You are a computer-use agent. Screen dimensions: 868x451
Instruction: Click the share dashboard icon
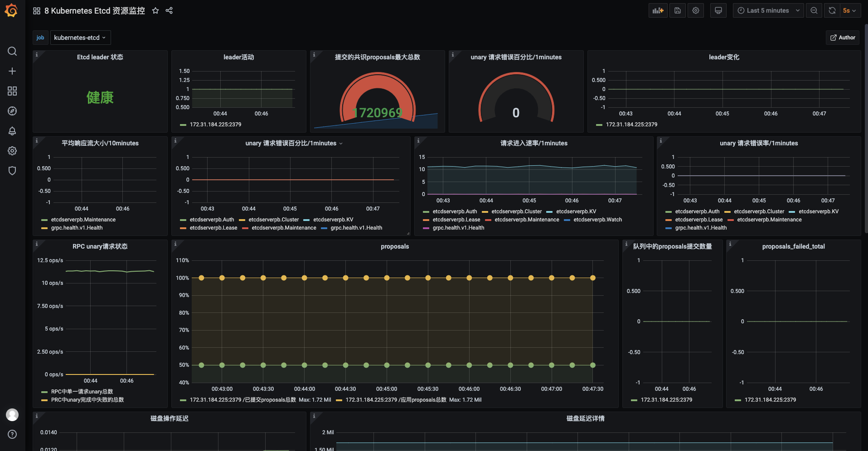[169, 10]
